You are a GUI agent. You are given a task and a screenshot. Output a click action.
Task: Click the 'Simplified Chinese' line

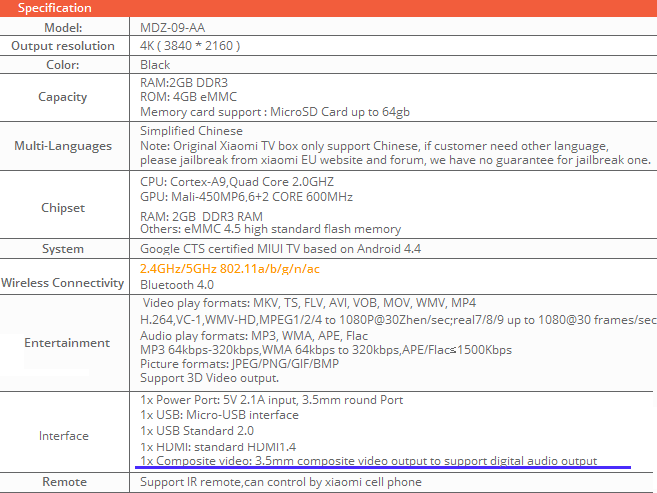click(191, 131)
